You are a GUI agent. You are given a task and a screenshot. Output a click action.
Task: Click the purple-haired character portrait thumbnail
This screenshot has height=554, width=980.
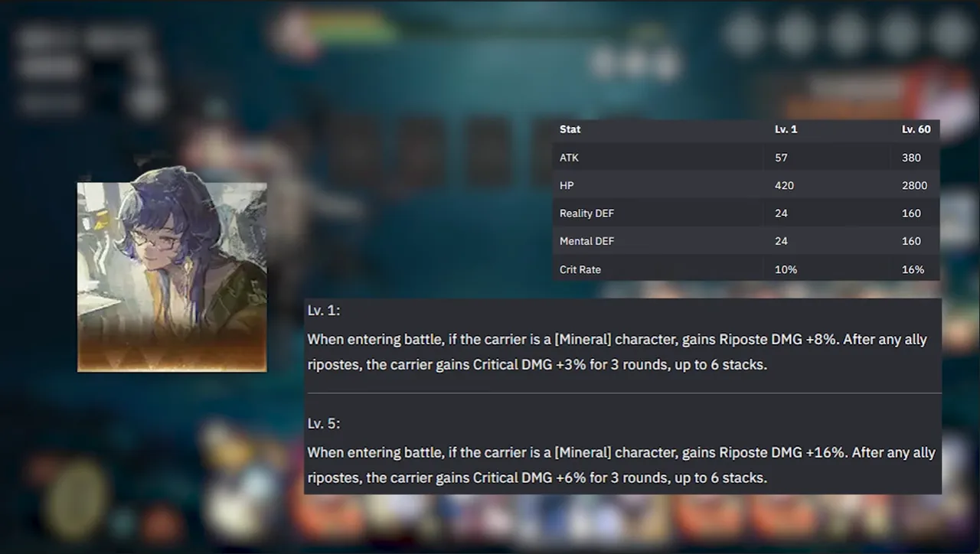172,277
